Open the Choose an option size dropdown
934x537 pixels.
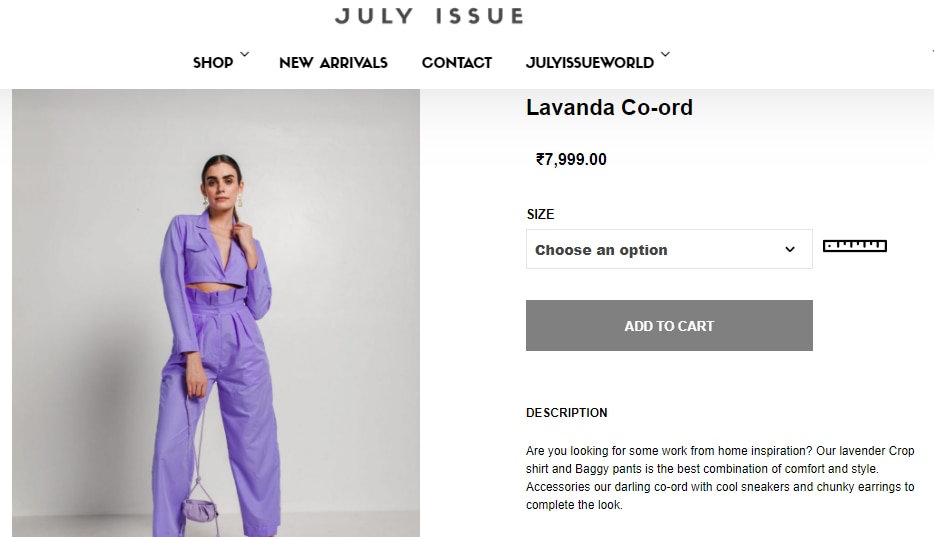click(669, 249)
